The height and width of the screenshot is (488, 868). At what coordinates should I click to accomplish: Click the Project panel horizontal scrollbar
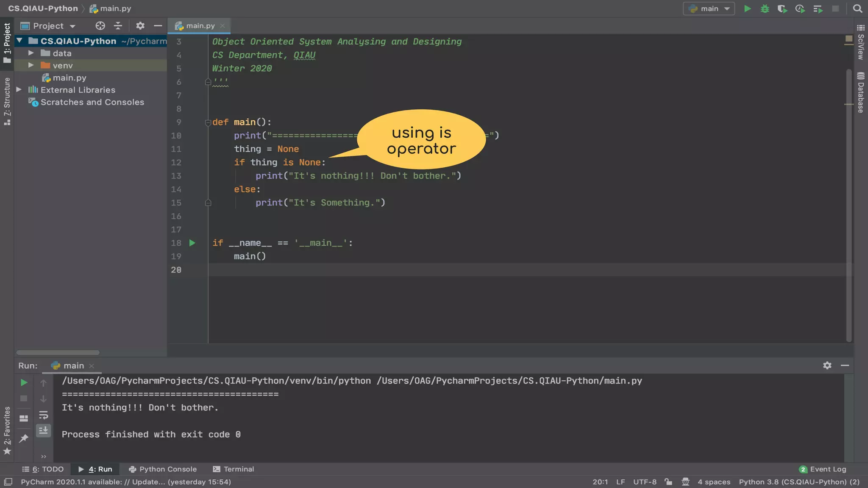pyautogui.click(x=58, y=352)
